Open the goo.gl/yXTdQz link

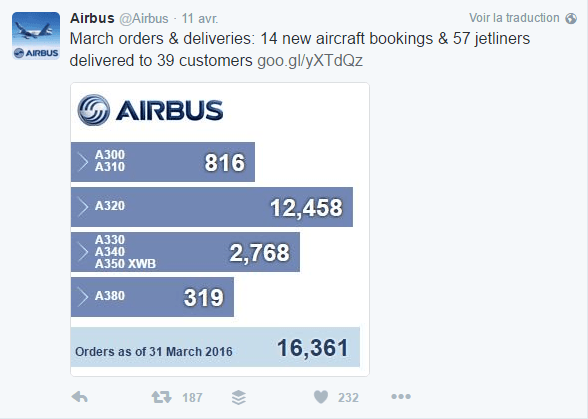(x=310, y=61)
